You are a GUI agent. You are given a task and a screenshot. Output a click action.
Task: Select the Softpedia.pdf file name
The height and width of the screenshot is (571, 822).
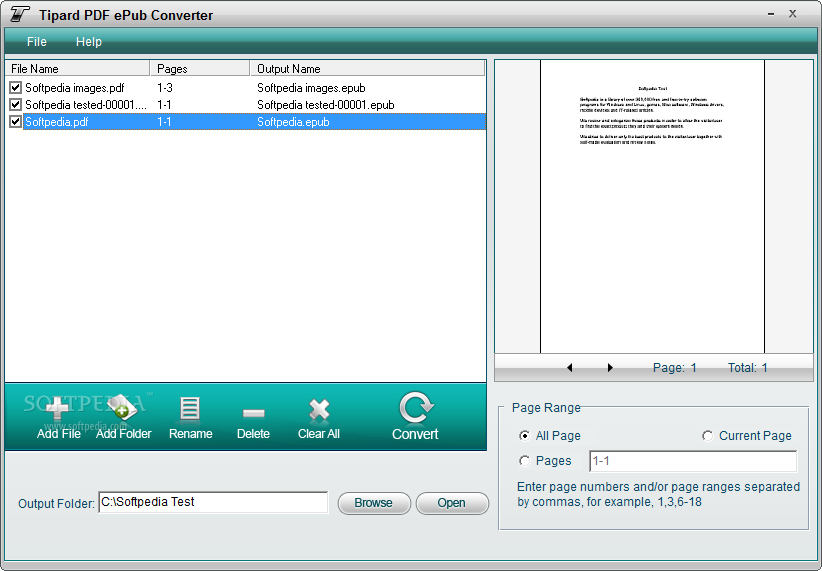tap(57, 122)
